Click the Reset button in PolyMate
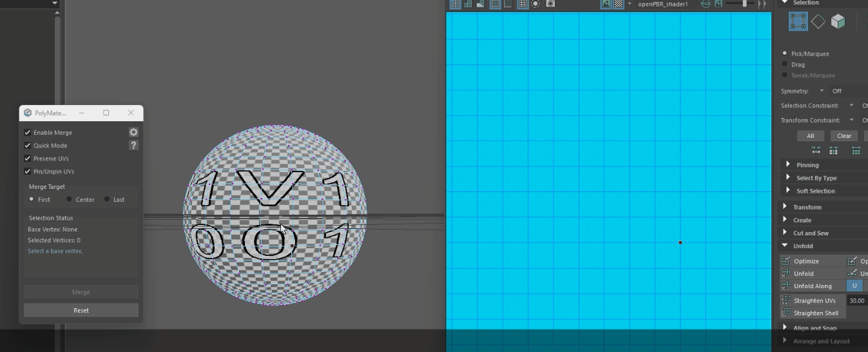 coord(81,310)
